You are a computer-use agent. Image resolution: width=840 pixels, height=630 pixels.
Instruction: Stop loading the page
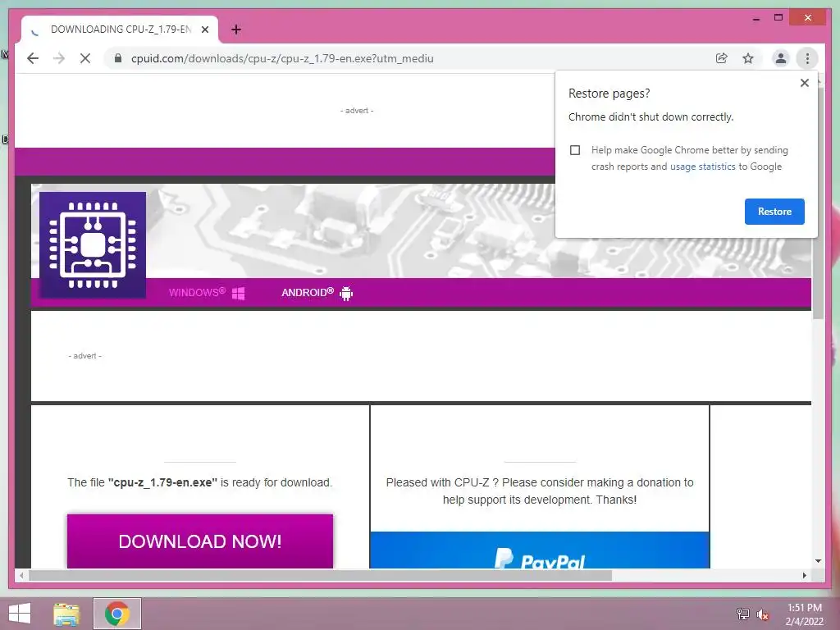(x=85, y=58)
